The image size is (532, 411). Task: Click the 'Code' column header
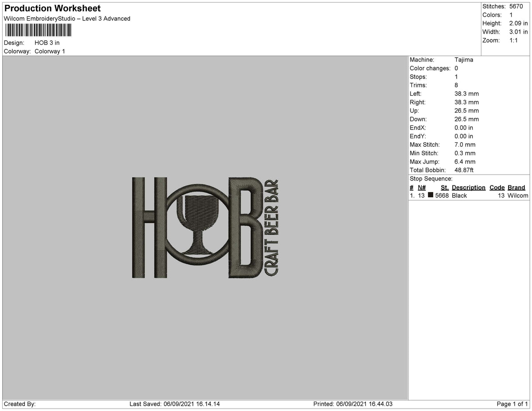497,187
